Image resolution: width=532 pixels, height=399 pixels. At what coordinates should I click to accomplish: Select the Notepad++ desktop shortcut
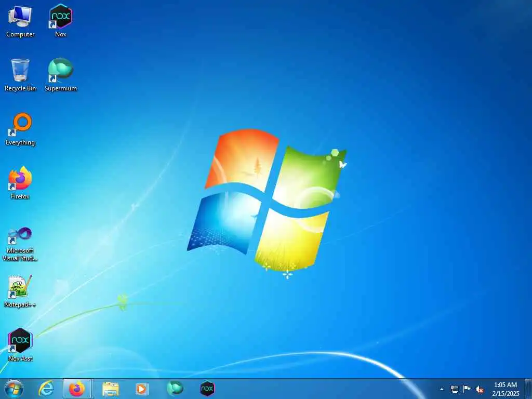tap(20, 291)
